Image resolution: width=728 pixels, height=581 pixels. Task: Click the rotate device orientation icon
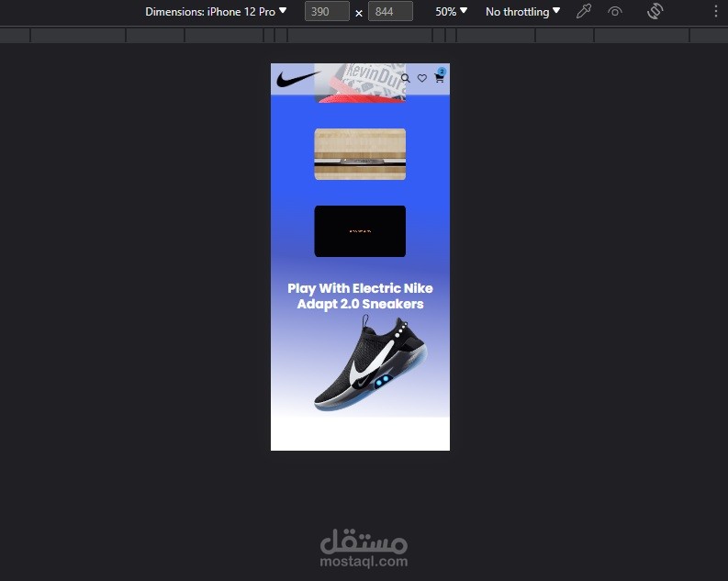pos(655,11)
